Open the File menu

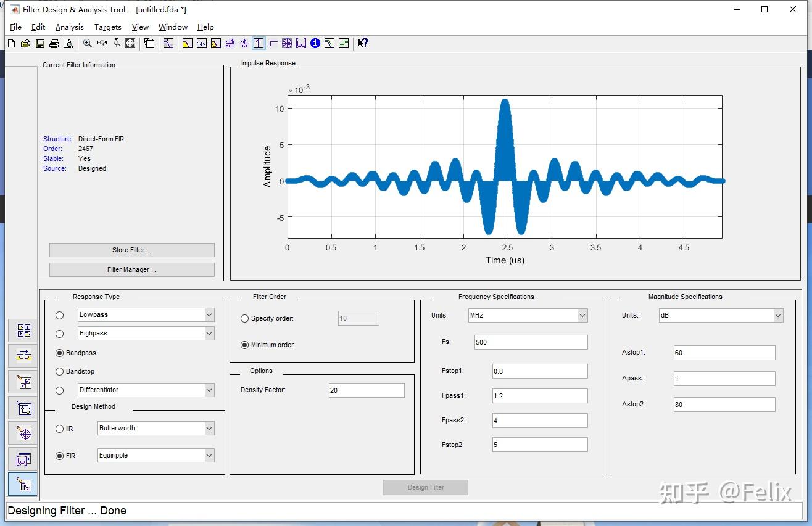(x=16, y=27)
